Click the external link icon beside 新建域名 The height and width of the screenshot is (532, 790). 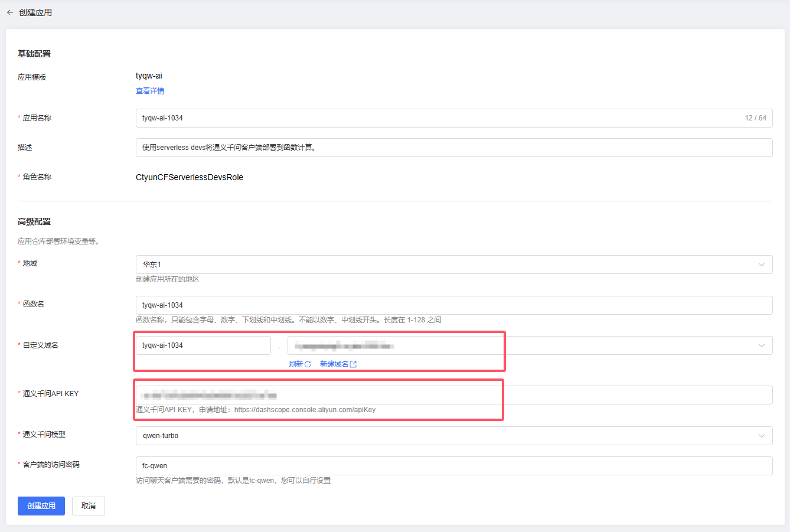pos(353,364)
